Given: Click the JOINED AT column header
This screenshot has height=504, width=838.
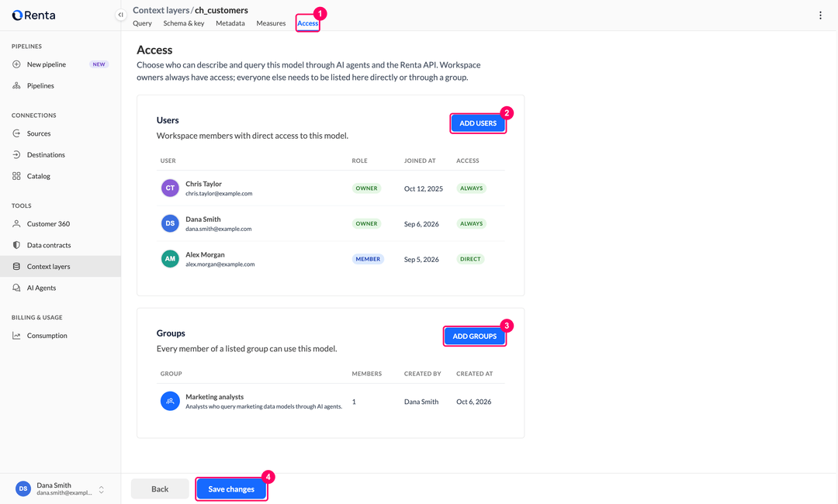Looking at the screenshot, I should [420, 161].
